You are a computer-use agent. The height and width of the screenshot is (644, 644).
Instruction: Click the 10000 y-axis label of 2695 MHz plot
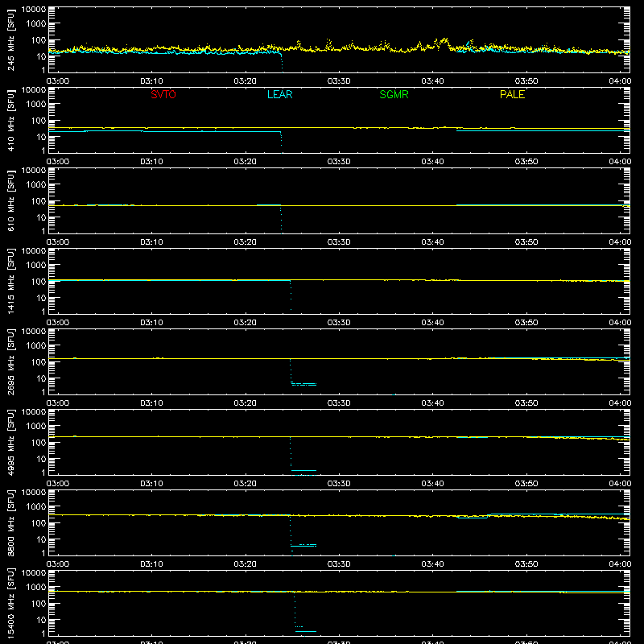click(x=34, y=332)
